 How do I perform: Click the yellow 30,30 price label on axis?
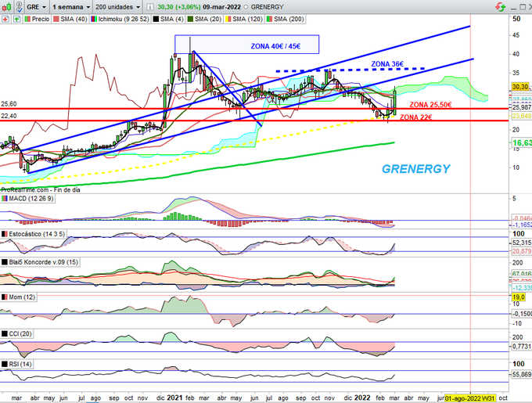click(x=520, y=87)
